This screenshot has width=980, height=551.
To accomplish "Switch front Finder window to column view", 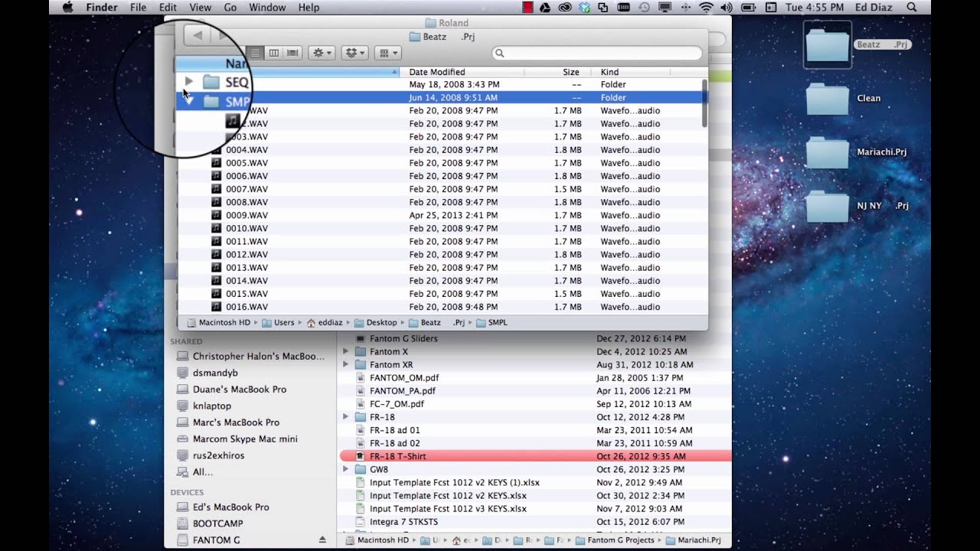I will click(x=274, y=53).
